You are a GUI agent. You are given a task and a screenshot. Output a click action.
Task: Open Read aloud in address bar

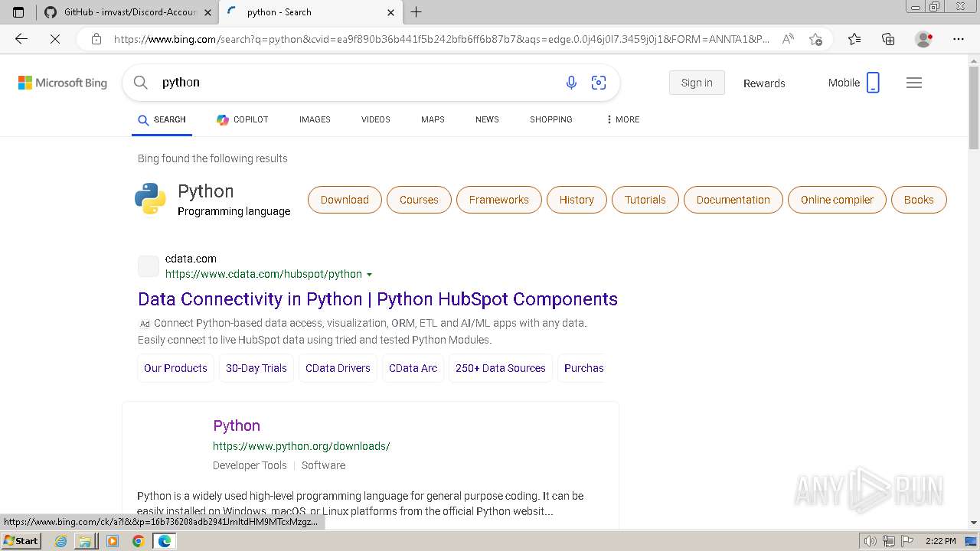(x=788, y=39)
